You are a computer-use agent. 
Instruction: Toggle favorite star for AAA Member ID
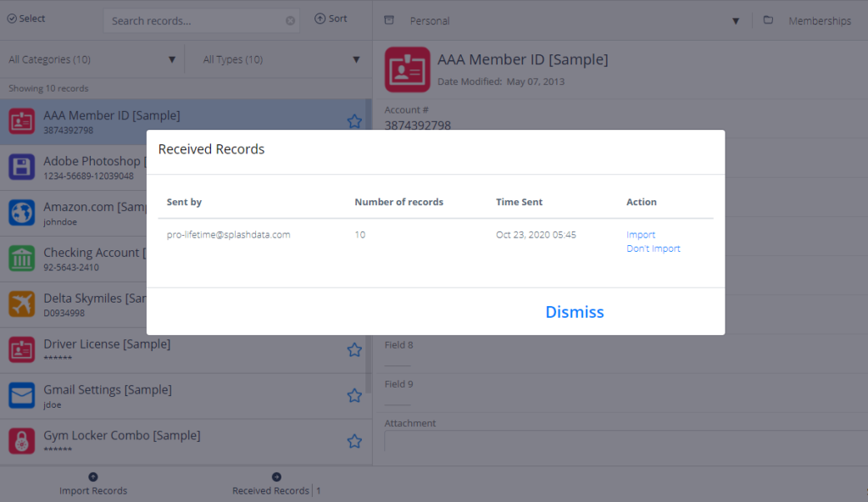354,121
